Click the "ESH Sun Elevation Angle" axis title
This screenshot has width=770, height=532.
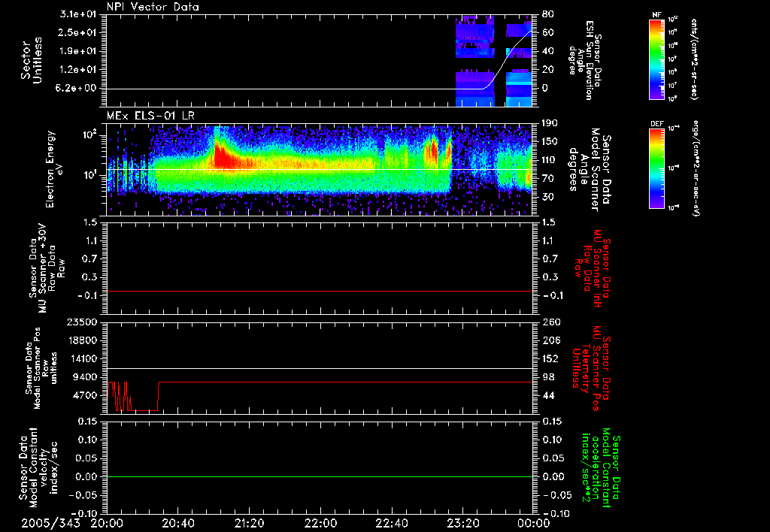587,60
